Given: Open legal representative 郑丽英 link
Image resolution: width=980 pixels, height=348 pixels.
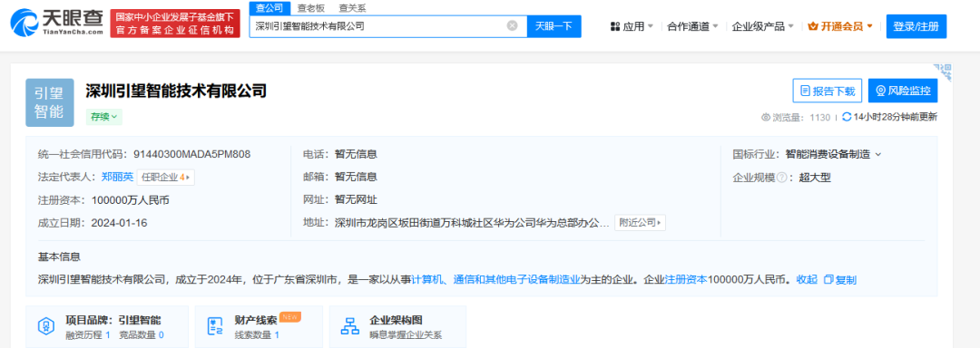Looking at the screenshot, I should click(117, 177).
